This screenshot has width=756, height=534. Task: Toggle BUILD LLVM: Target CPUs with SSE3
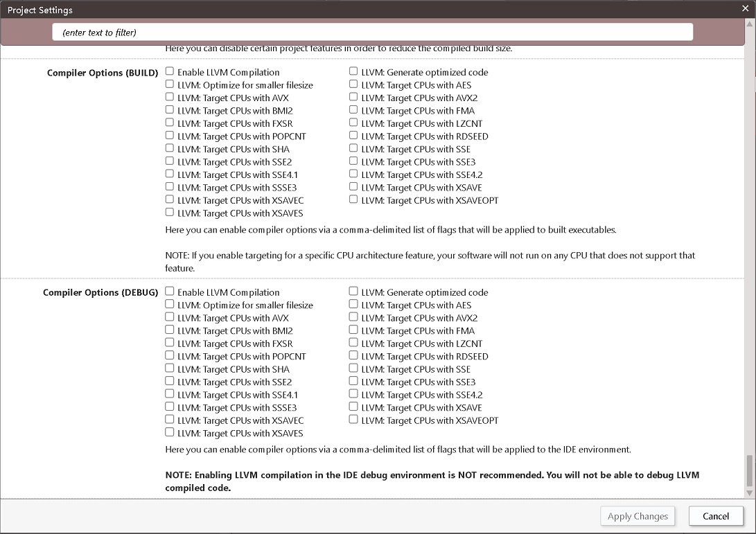pos(353,161)
